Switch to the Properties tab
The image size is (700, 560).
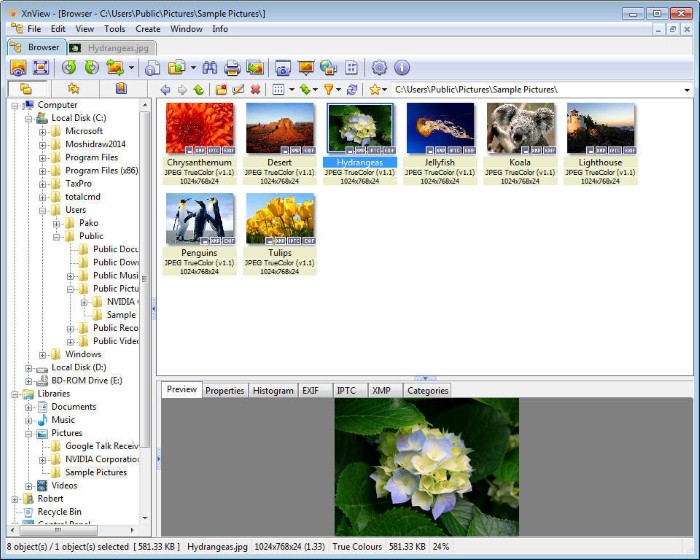click(x=225, y=391)
